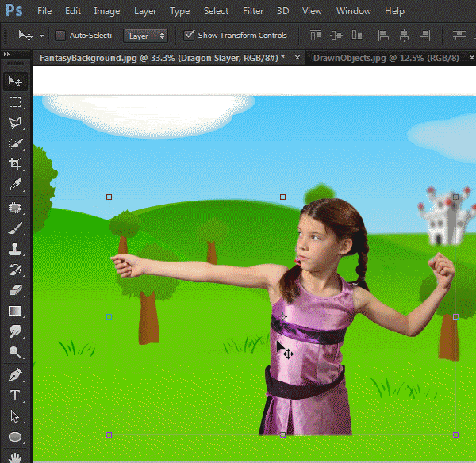Viewport: 476px width, 463px height.
Task: Select the Polygonal Lasso tool
Action: (x=15, y=123)
